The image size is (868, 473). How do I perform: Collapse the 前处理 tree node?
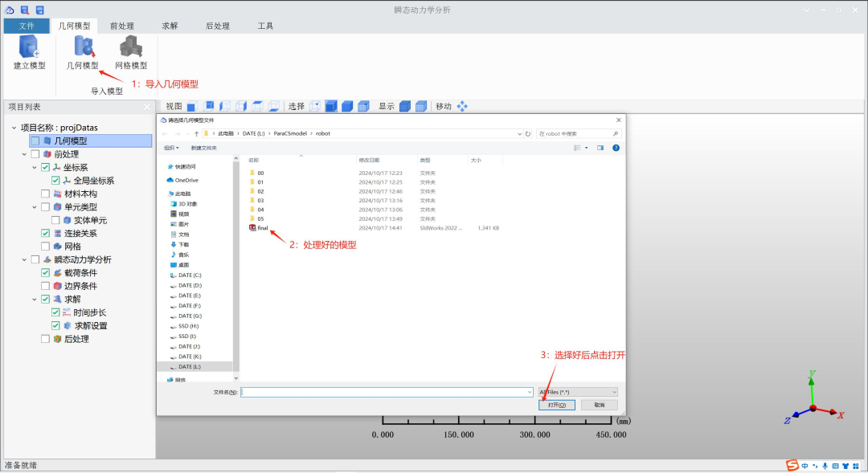click(x=24, y=154)
